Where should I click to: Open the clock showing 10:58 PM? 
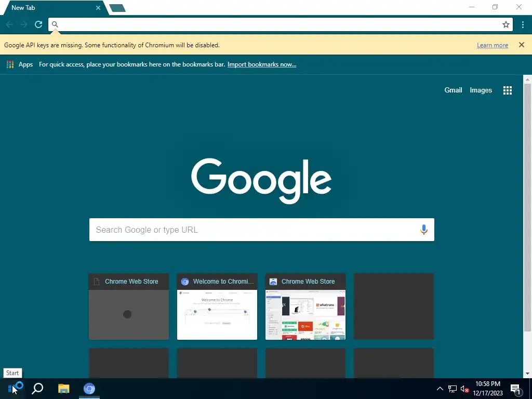487,389
